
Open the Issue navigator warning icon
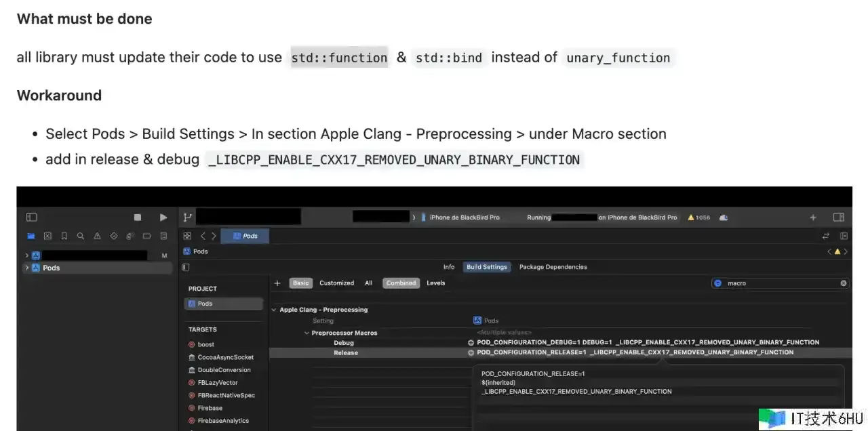point(97,237)
